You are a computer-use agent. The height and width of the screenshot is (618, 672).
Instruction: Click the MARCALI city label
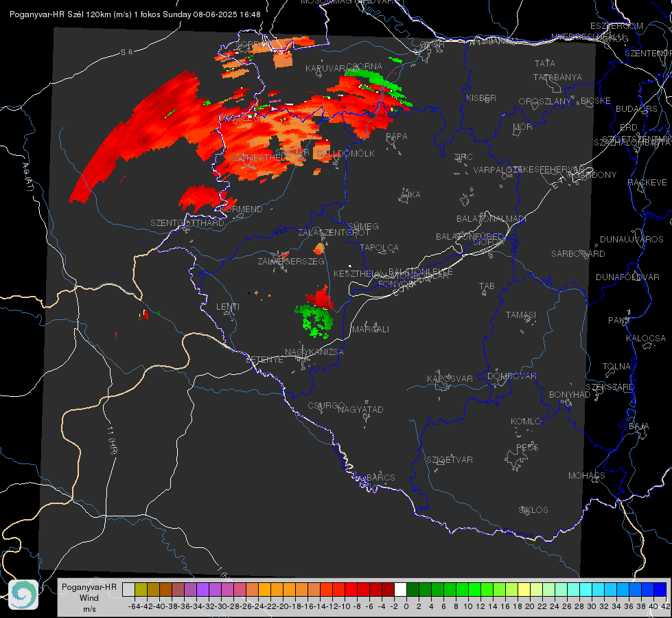pyautogui.click(x=370, y=330)
